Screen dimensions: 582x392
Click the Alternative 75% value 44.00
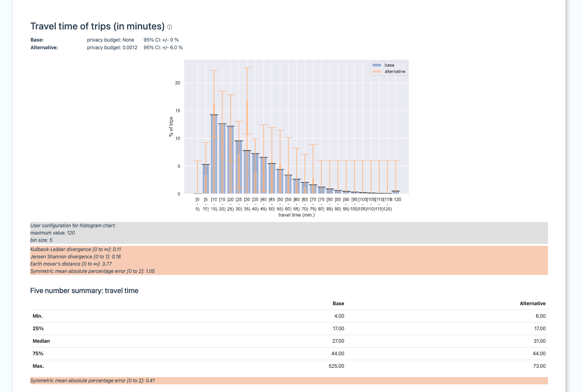click(x=539, y=354)
